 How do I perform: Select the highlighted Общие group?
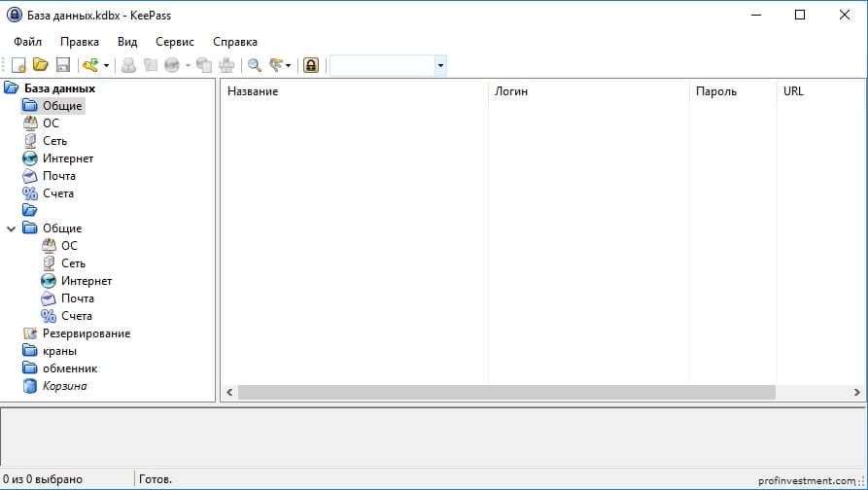click(x=62, y=106)
